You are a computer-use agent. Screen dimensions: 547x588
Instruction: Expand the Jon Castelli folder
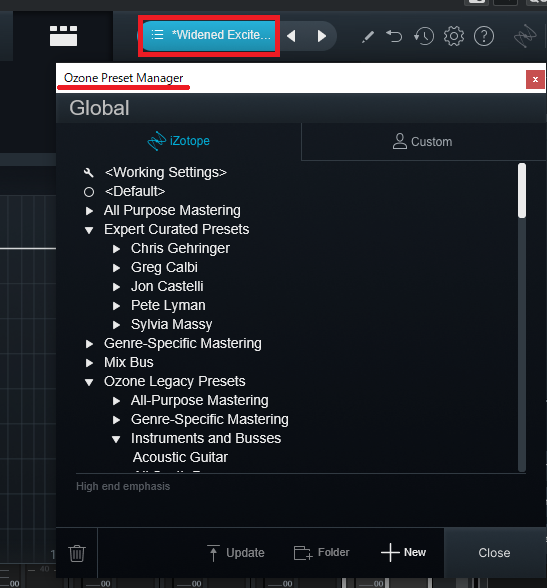[117, 287]
